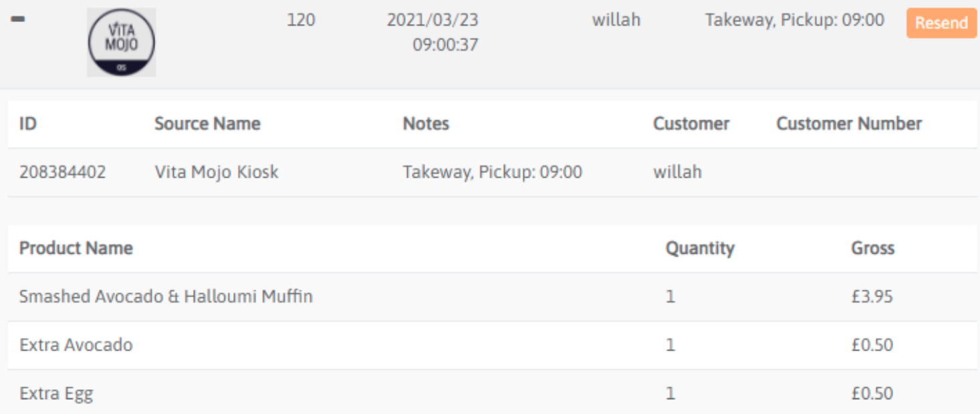
Task: Click the Customer column header
Action: point(691,124)
